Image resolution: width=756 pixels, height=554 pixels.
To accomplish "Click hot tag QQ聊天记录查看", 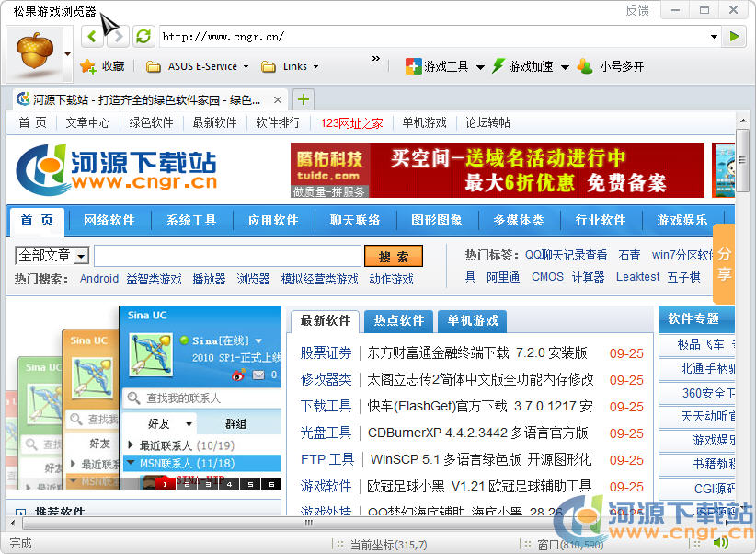I will tap(566, 255).
